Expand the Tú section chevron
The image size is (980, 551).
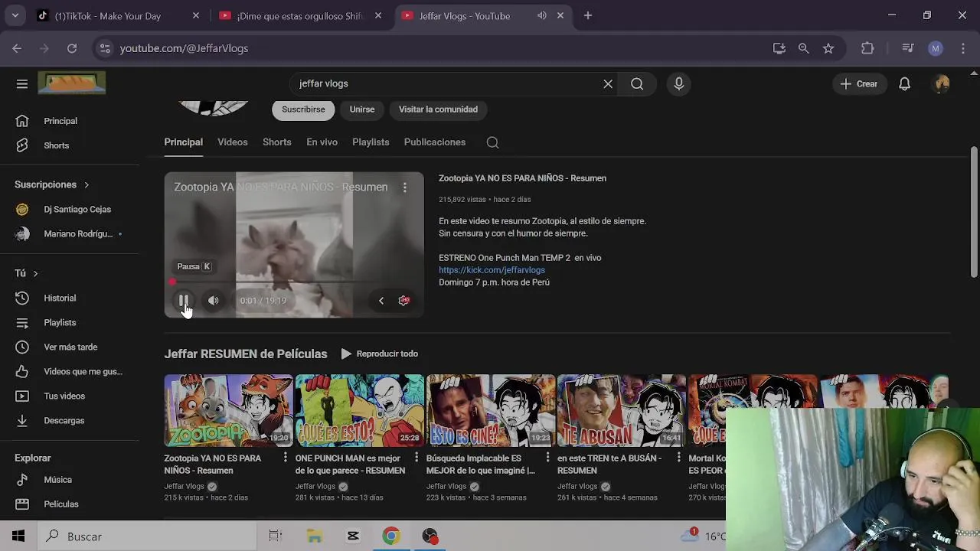click(x=35, y=273)
